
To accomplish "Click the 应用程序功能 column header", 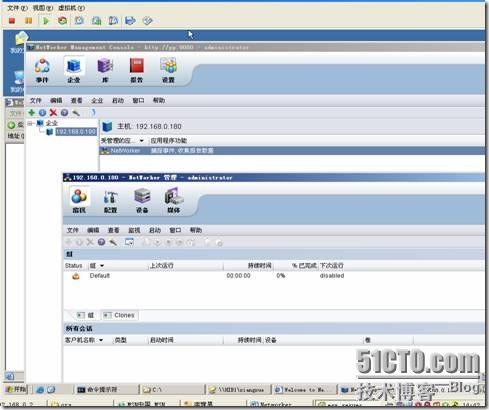I will tap(169, 141).
